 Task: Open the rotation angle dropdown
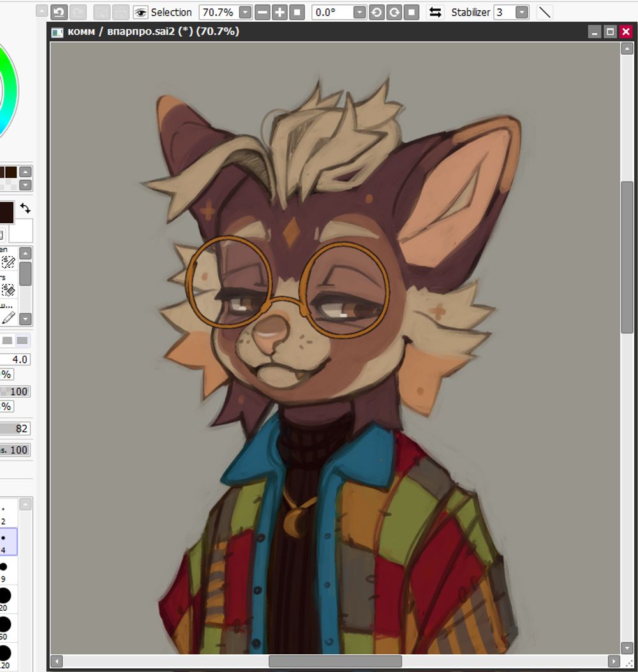(x=359, y=12)
